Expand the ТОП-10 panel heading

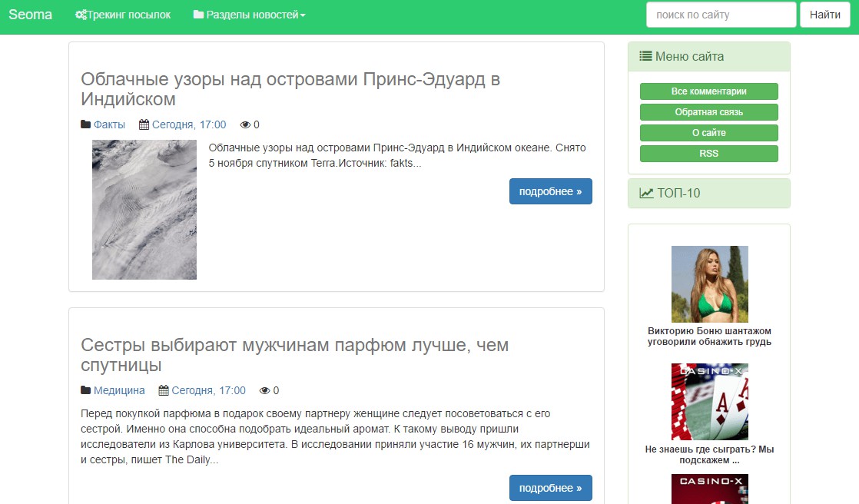tap(709, 194)
